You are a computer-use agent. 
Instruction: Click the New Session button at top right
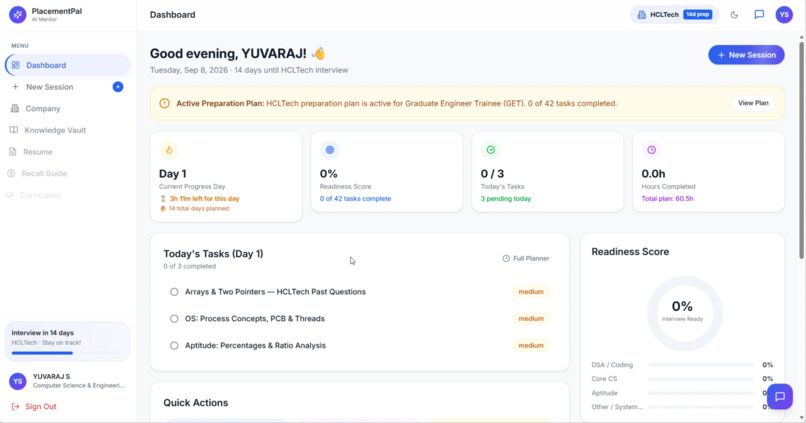click(x=746, y=55)
